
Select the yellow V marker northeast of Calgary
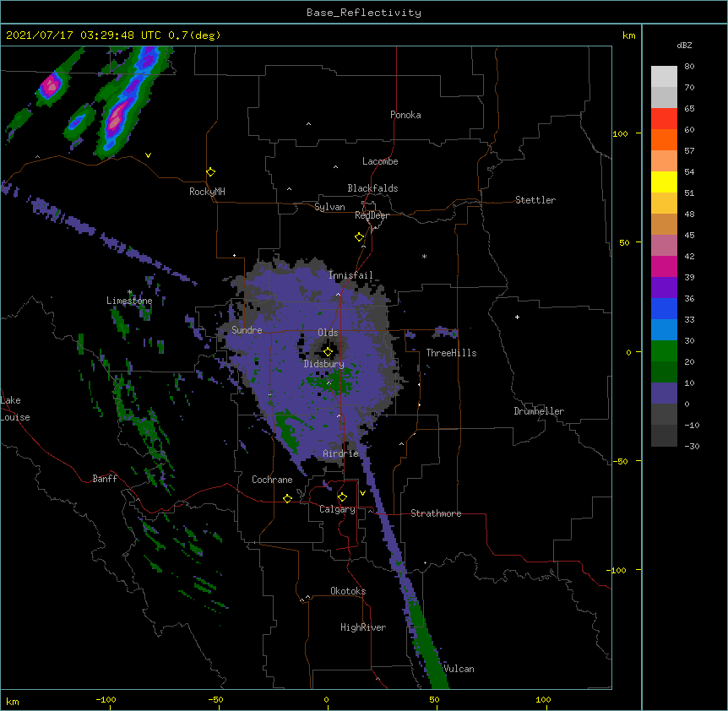[362, 493]
